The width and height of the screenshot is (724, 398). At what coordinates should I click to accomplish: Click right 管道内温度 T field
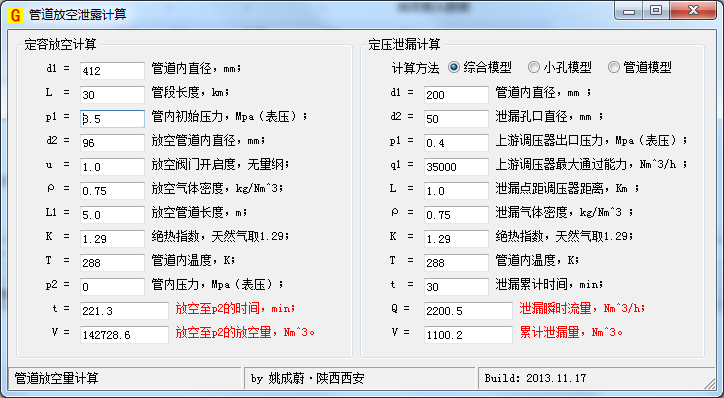coord(456,263)
